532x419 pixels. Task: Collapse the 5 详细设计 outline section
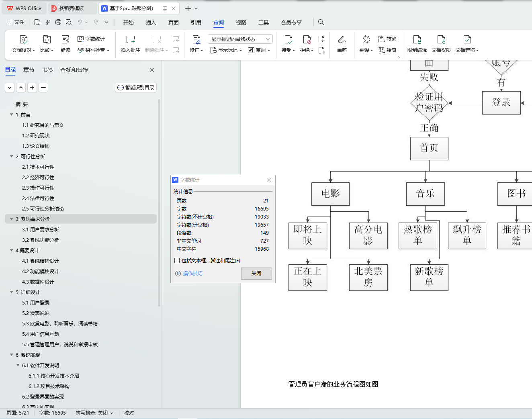point(11,292)
